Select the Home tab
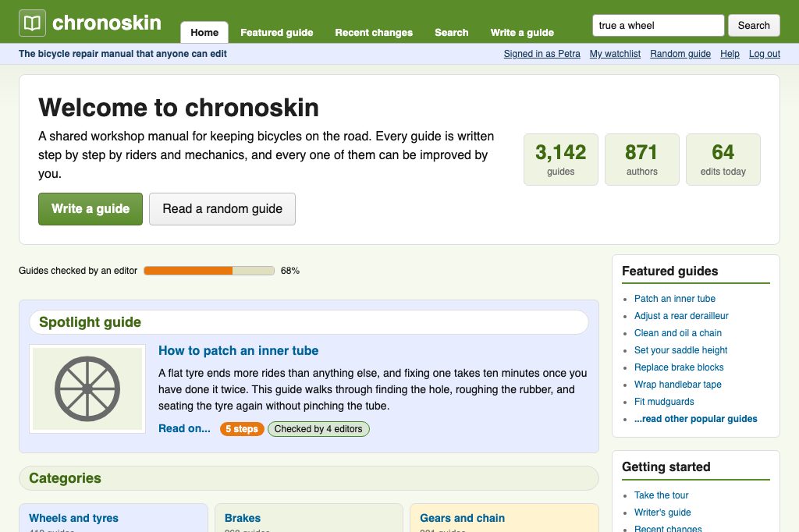Screen dimensions: 799x532 204,33
